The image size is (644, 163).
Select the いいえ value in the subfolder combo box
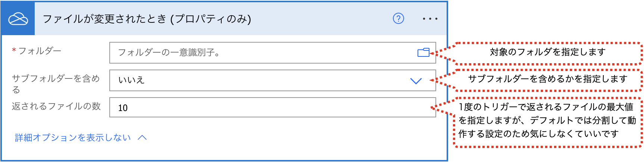pos(131,80)
